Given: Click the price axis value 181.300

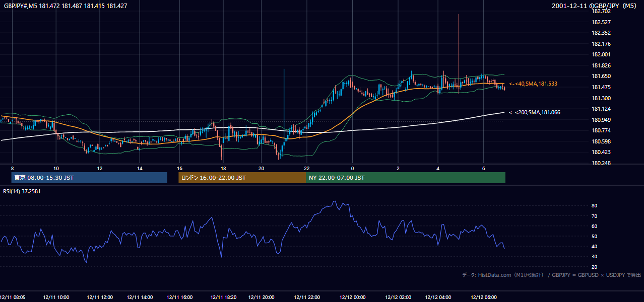Looking at the screenshot, I should click(x=601, y=98).
